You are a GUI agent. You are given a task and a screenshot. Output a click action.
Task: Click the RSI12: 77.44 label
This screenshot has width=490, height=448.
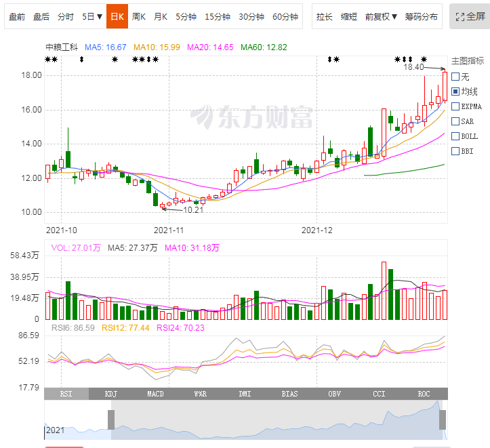(x=125, y=328)
